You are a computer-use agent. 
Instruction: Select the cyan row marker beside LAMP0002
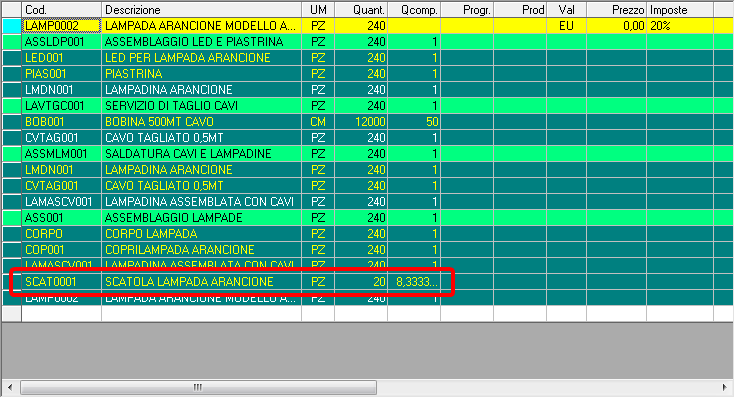[12, 26]
